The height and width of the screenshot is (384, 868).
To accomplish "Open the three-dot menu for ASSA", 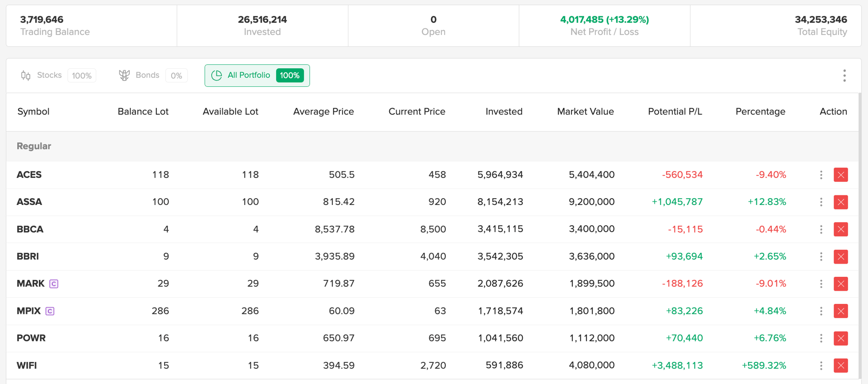I will pos(821,202).
